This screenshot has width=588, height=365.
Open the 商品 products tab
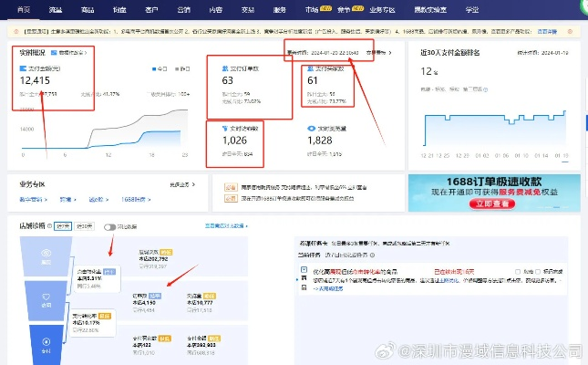pos(88,10)
